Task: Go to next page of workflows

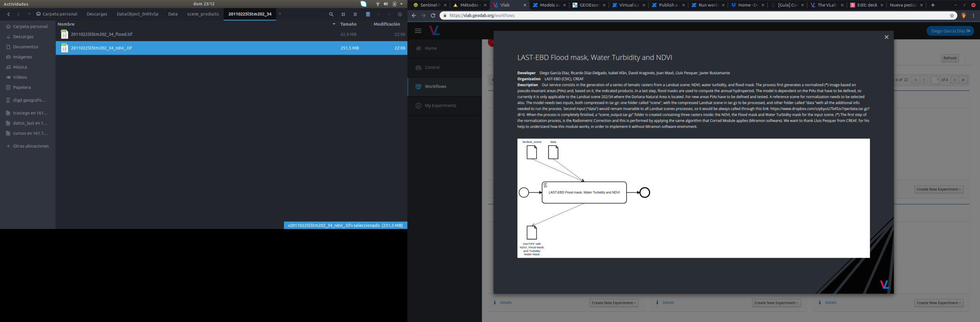Action: tap(955, 80)
